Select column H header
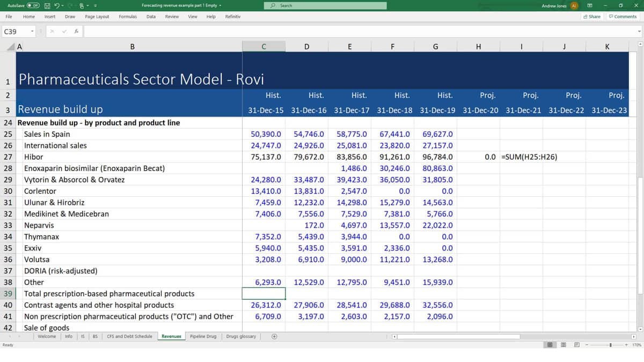 [x=478, y=47]
